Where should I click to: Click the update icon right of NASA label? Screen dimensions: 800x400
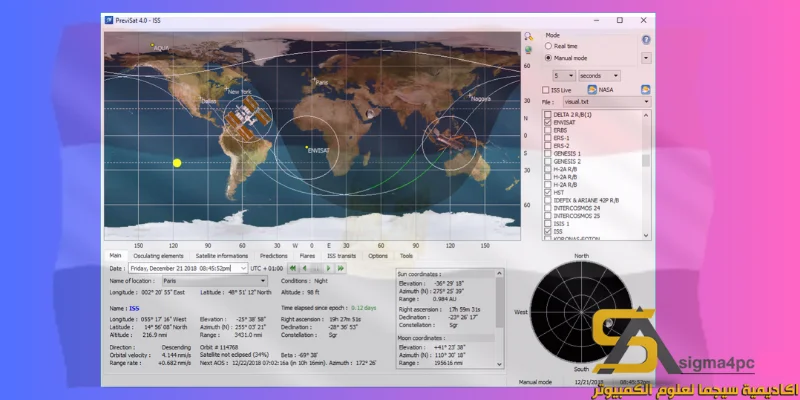click(x=645, y=90)
